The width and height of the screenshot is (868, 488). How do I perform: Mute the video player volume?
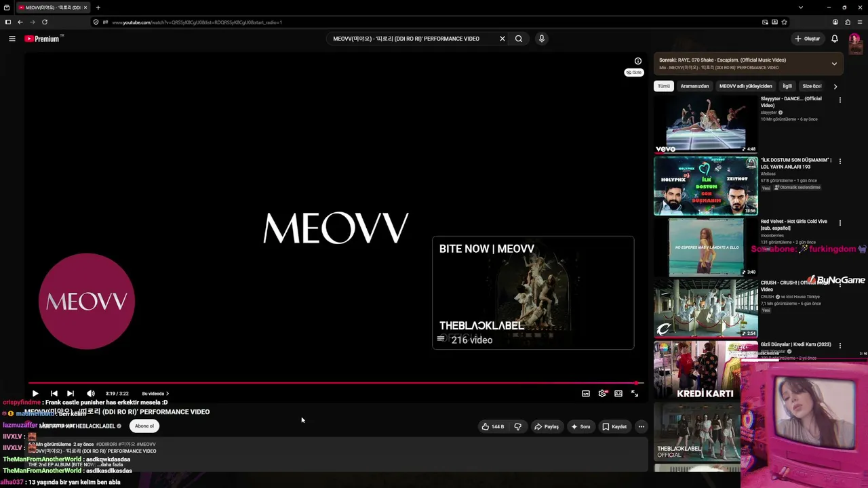(91, 393)
